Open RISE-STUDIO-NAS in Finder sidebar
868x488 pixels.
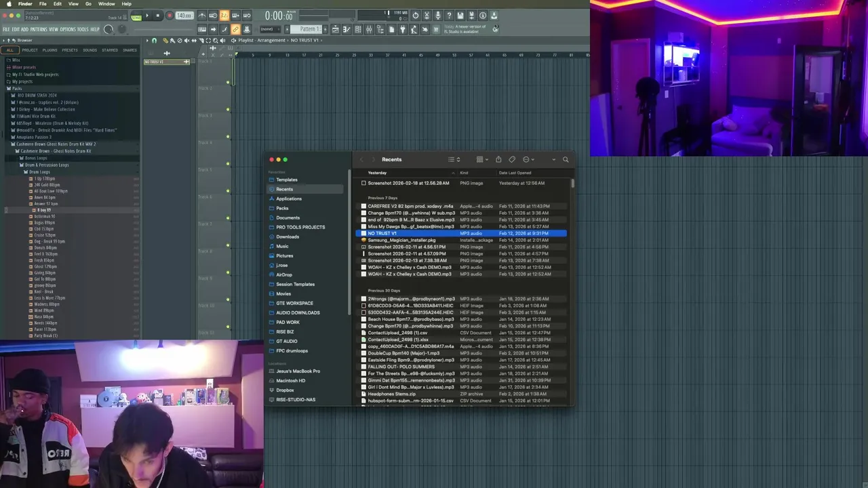[x=296, y=399]
